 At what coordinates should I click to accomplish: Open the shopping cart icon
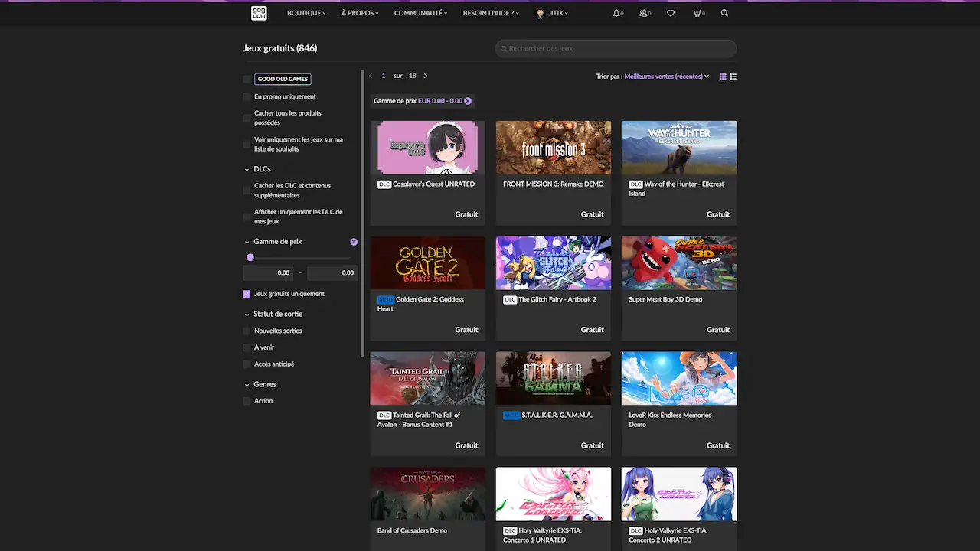pos(697,13)
